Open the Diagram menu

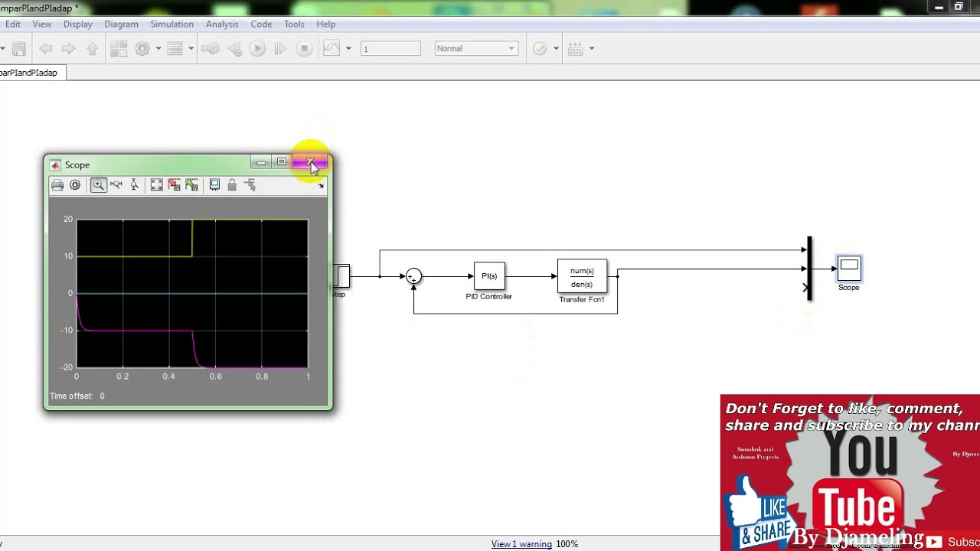pyautogui.click(x=121, y=24)
